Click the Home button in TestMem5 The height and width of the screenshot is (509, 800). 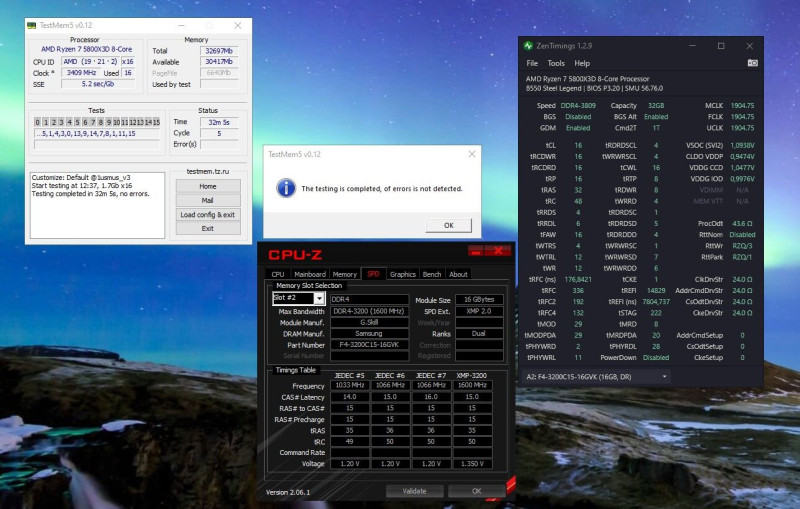(x=208, y=186)
